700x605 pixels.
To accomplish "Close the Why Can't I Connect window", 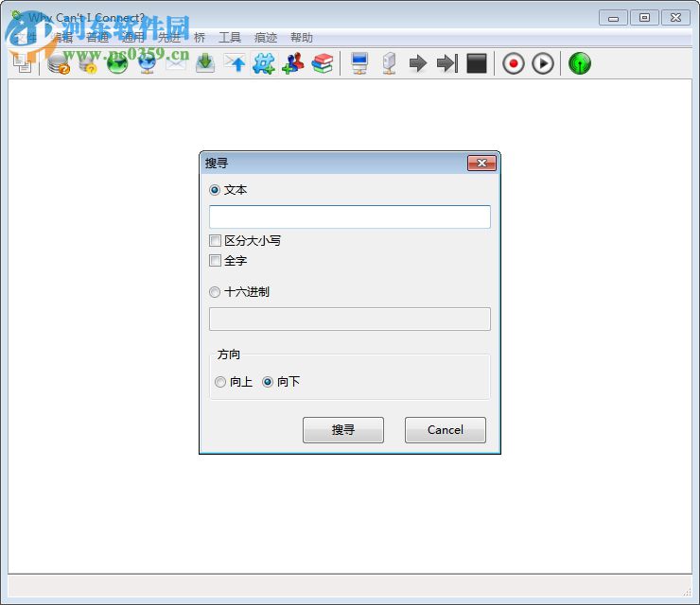I will (x=676, y=18).
